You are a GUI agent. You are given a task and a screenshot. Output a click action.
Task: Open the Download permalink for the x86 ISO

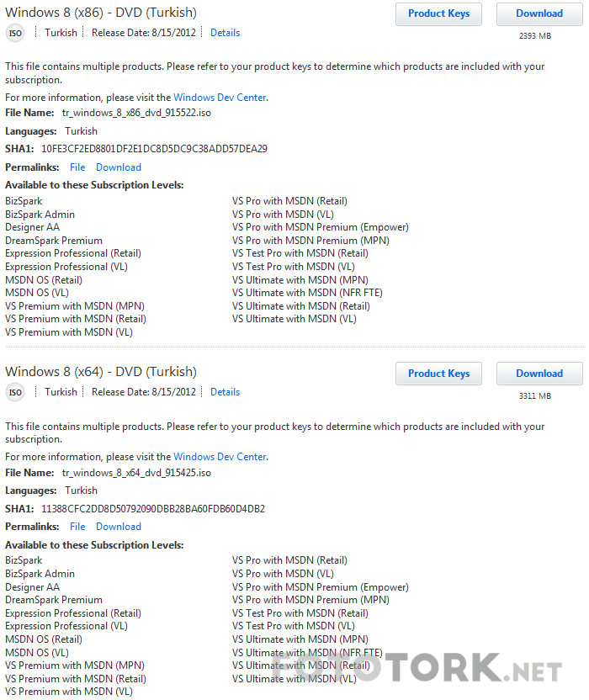click(119, 167)
